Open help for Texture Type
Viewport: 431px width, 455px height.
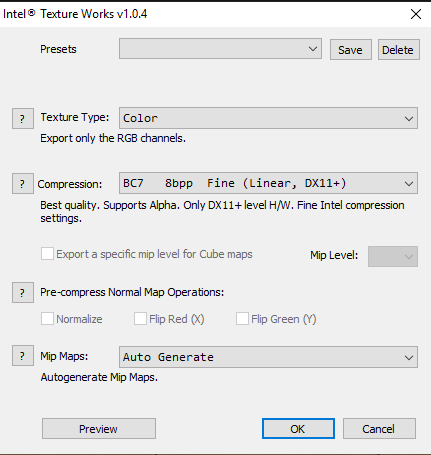(23, 118)
